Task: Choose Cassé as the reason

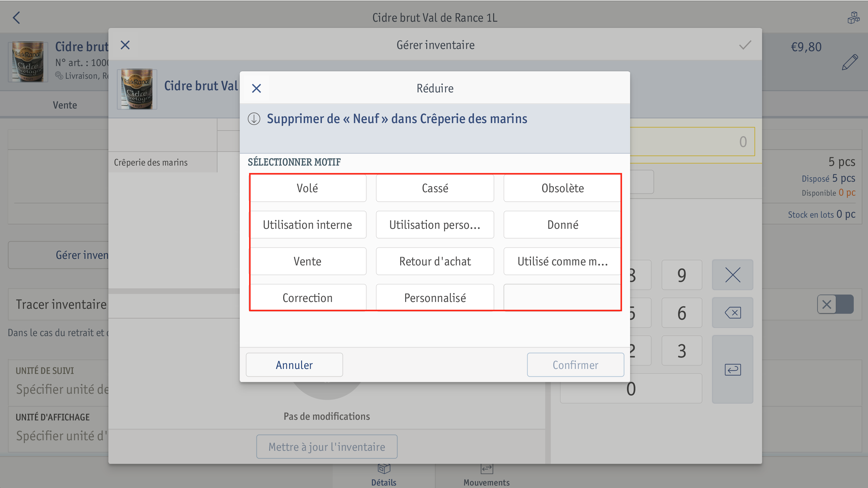Action: (435, 188)
